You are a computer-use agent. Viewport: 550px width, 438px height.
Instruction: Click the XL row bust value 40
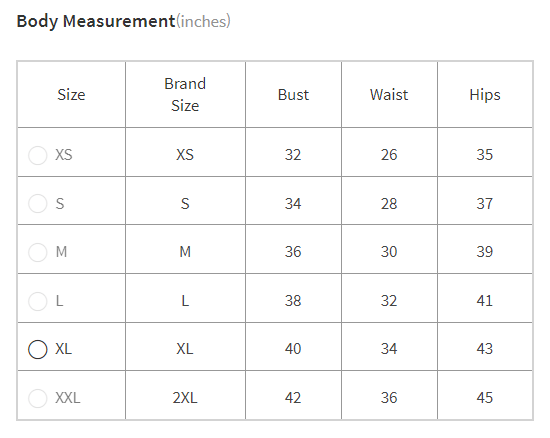pos(293,349)
